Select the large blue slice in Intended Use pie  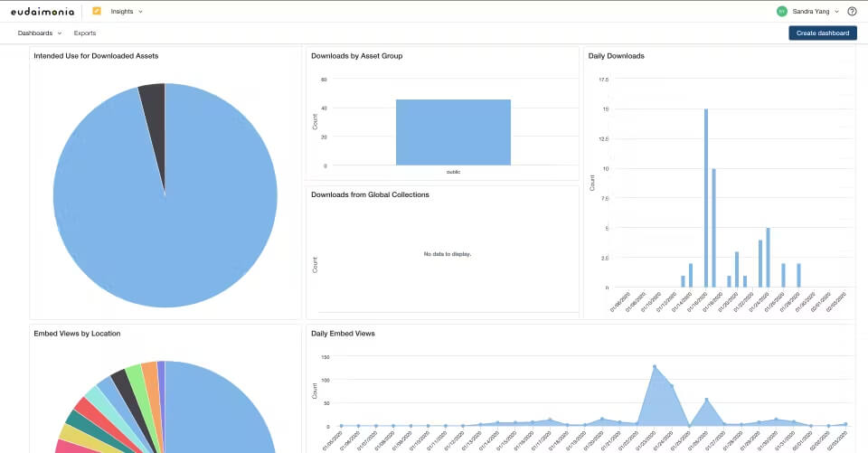[166, 222]
